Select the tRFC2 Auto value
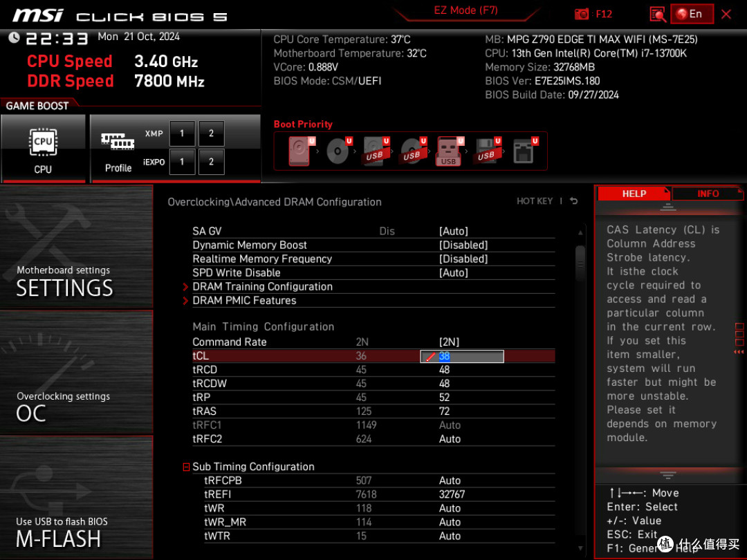This screenshot has width=747, height=560. click(x=450, y=439)
